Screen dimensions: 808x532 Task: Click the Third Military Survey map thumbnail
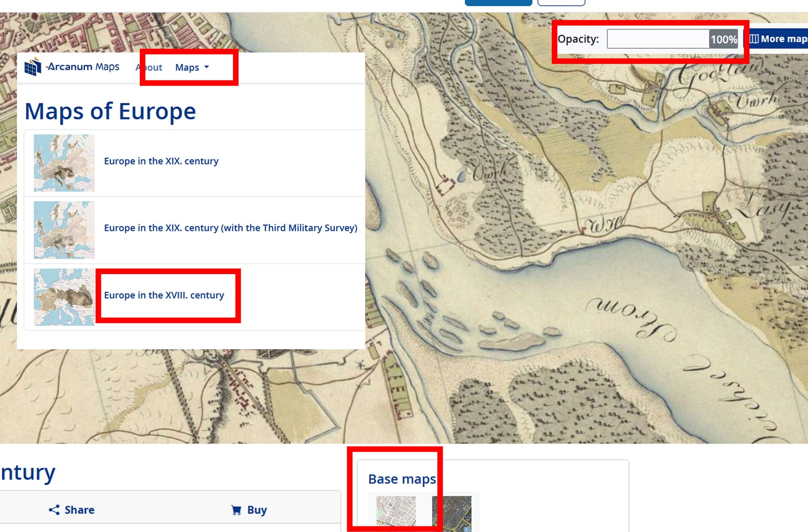(64, 230)
